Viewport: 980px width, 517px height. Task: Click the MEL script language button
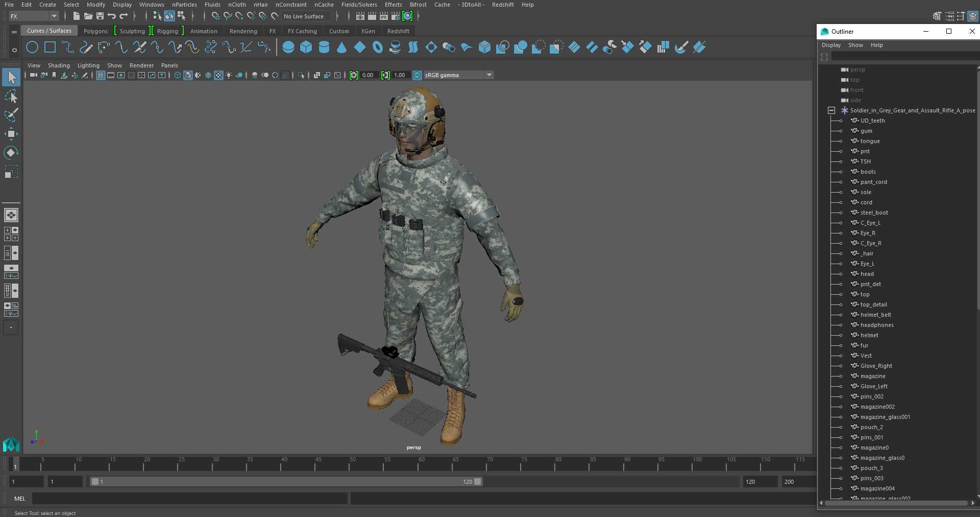20,499
